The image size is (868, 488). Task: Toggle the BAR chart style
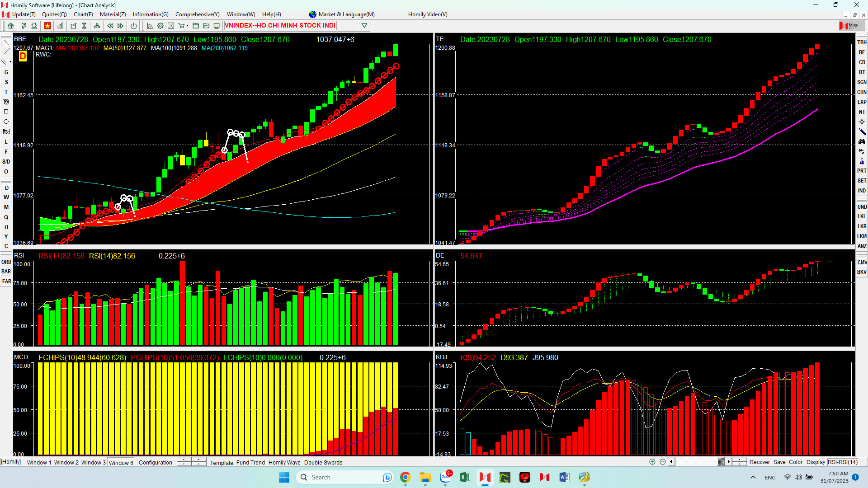tap(6, 272)
